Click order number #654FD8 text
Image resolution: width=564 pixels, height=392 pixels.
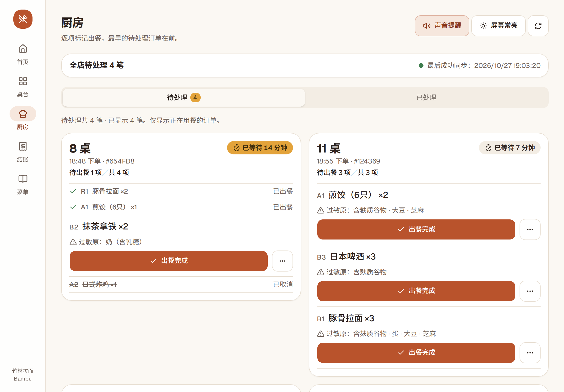pos(120,161)
